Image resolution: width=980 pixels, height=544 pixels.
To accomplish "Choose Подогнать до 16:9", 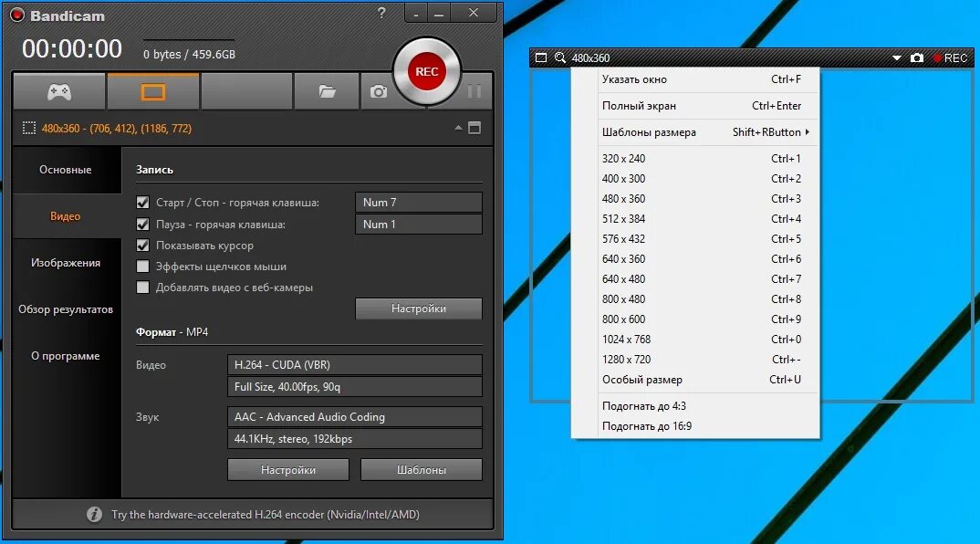I will pos(695,426).
